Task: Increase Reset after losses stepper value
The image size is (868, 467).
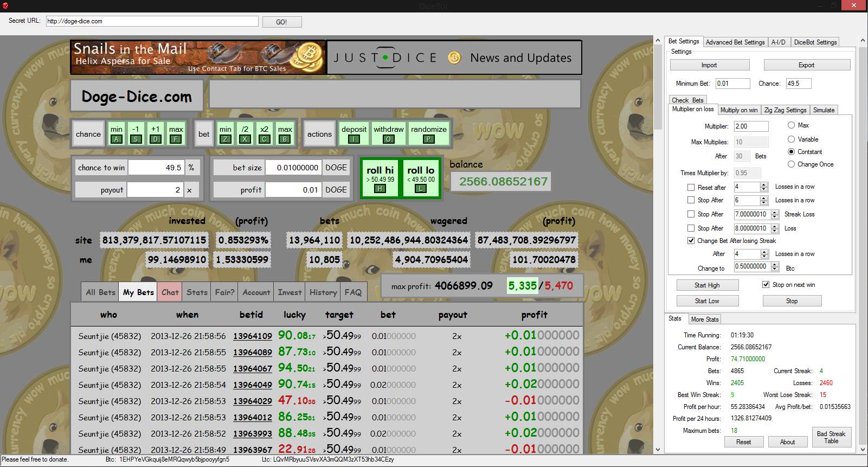Action: pyautogui.click(x=764, y=184)
